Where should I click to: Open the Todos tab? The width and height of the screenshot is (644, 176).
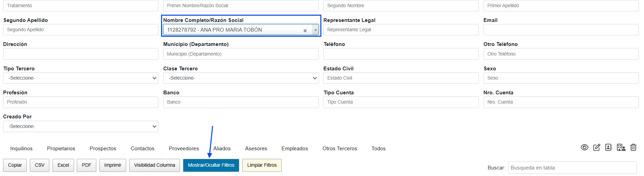click(x=378, y=149)
